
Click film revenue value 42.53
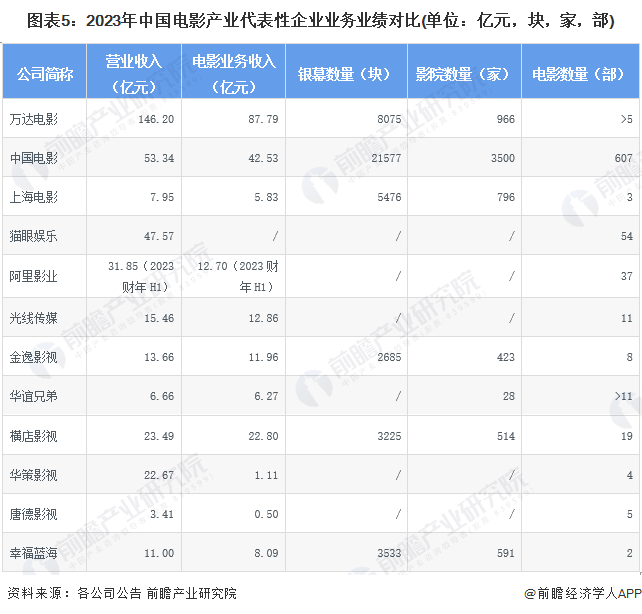263,158
